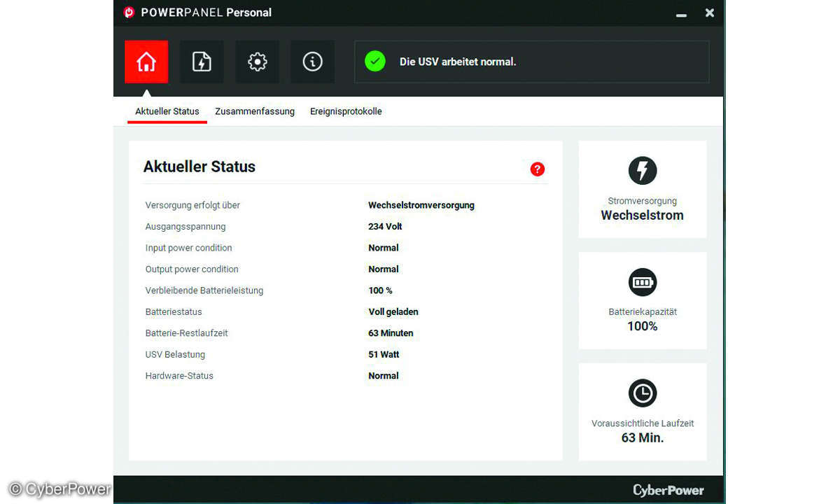Click the 'Batterie-Restlaufzeit' label
840x504 pixels.
pos(187,333)
